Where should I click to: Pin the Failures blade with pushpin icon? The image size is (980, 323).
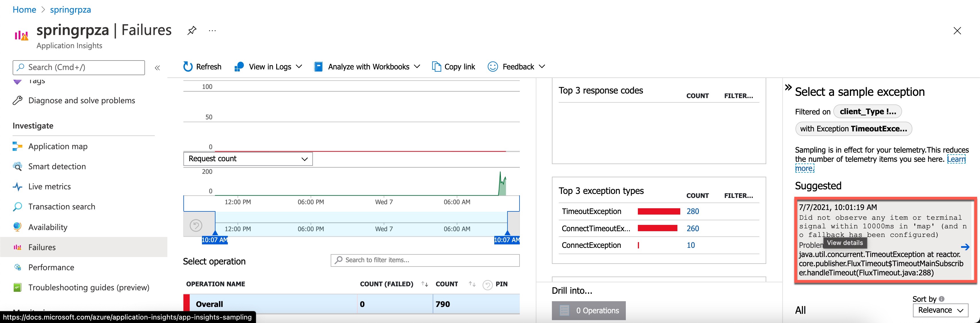192,30
